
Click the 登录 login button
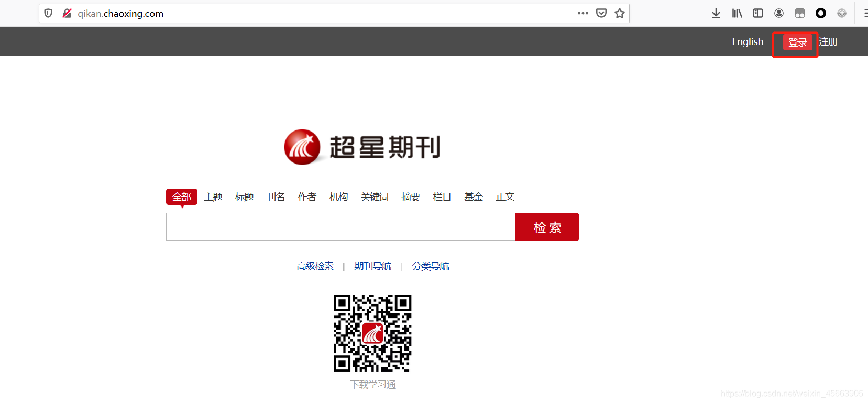[x=798, y=42]
